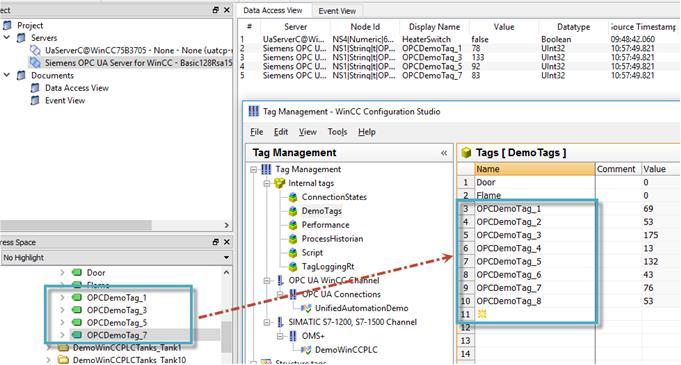This screenshot has width=681, height=365.
Task: Click the DemoWinCCPLC connection icon
Action: point(306,350)
